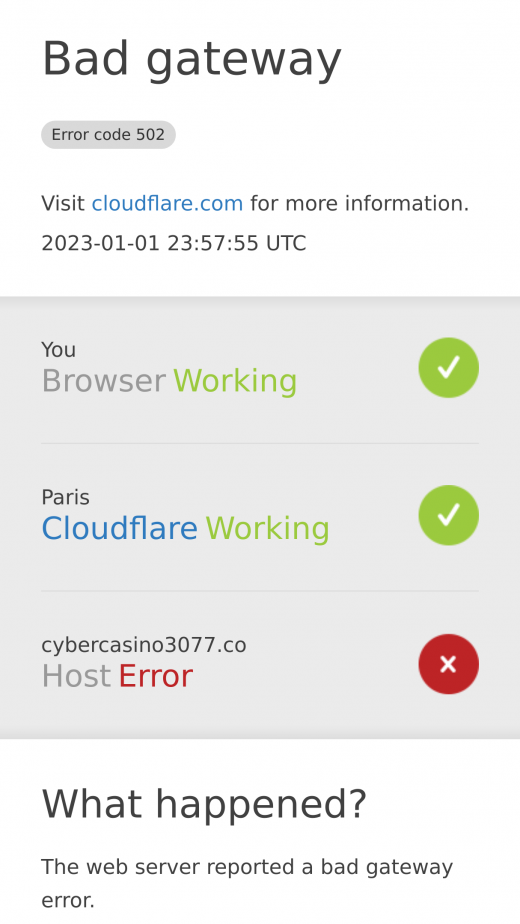Click the cybercasino3077.co host name
This screenshot has width=520, height=924.
click(x=144, y=645)
